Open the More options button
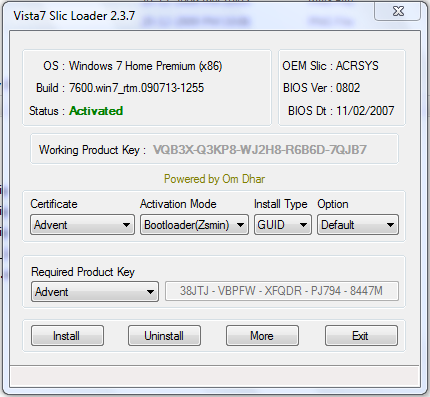Image resolution: width=430 pixels, height=397 pixels. click(x=262, y=336)
